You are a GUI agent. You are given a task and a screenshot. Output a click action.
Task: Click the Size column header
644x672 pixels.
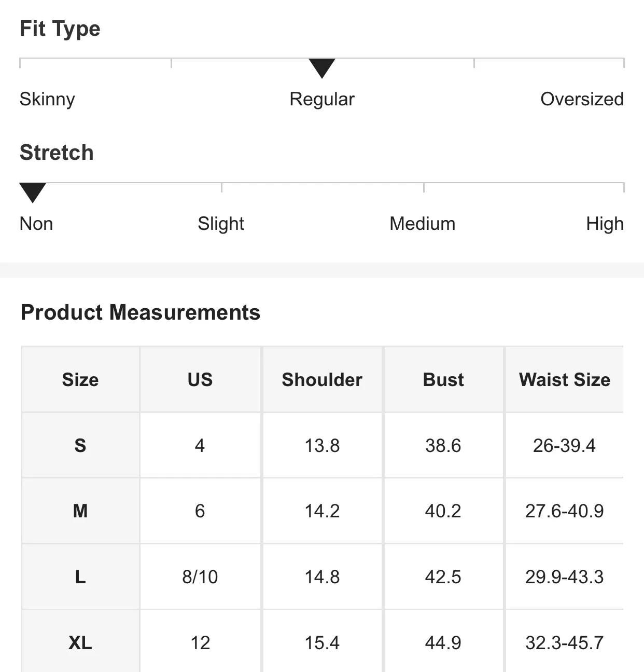(80, 380)
